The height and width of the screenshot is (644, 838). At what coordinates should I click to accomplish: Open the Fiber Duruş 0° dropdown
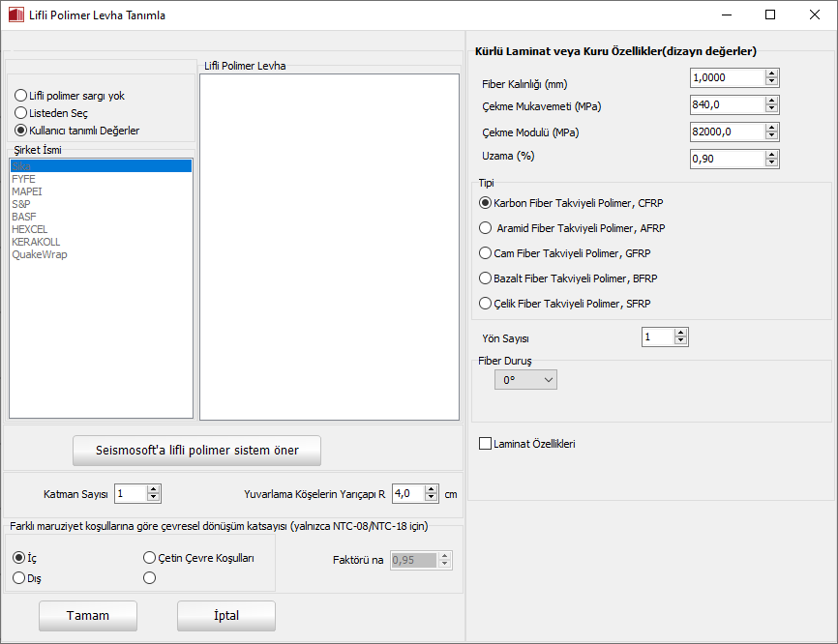coord(526,381)
